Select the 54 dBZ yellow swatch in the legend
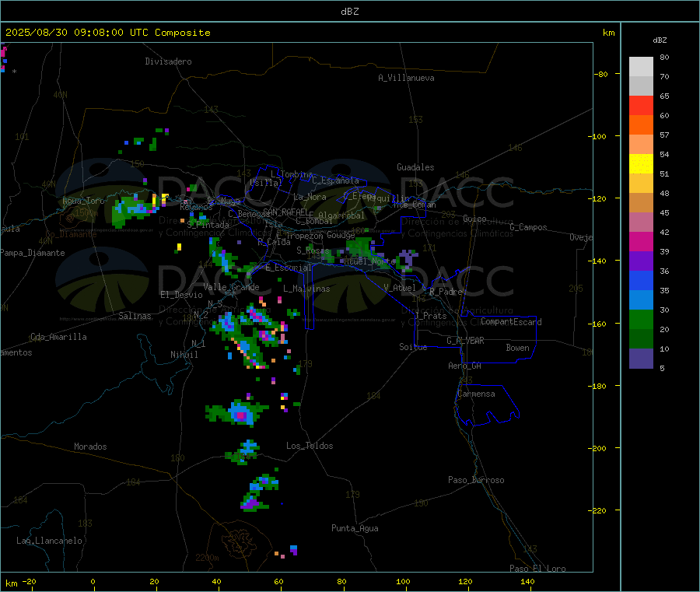The image size is (700, 592). click(x=641, y=164)
